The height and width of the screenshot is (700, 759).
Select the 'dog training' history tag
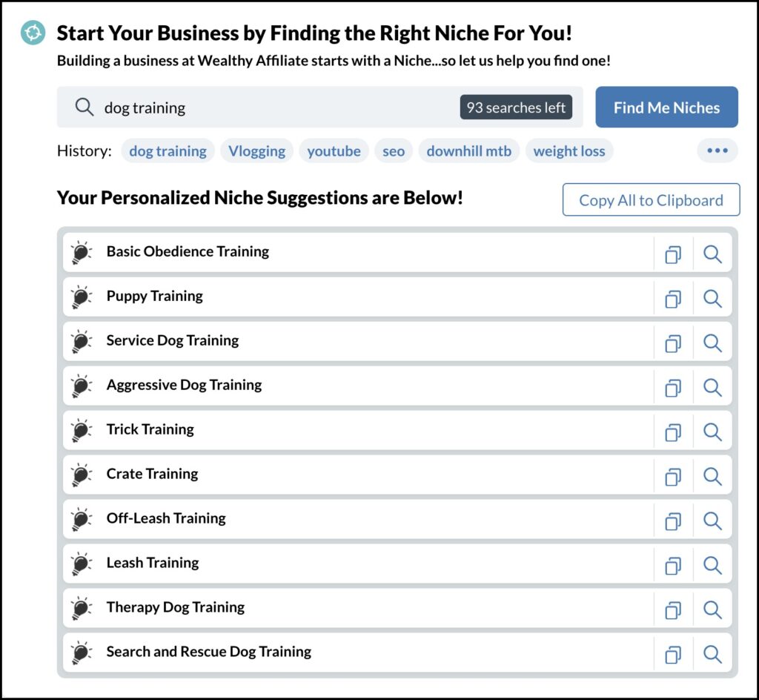pos(168,151)
